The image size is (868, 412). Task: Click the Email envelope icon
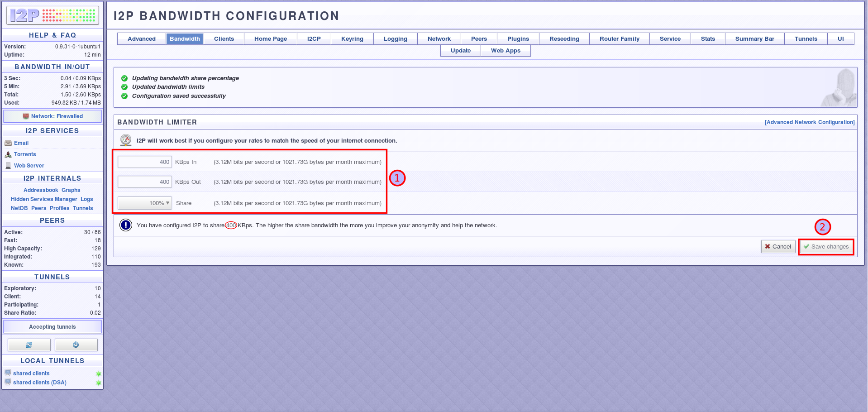point(8,143)
